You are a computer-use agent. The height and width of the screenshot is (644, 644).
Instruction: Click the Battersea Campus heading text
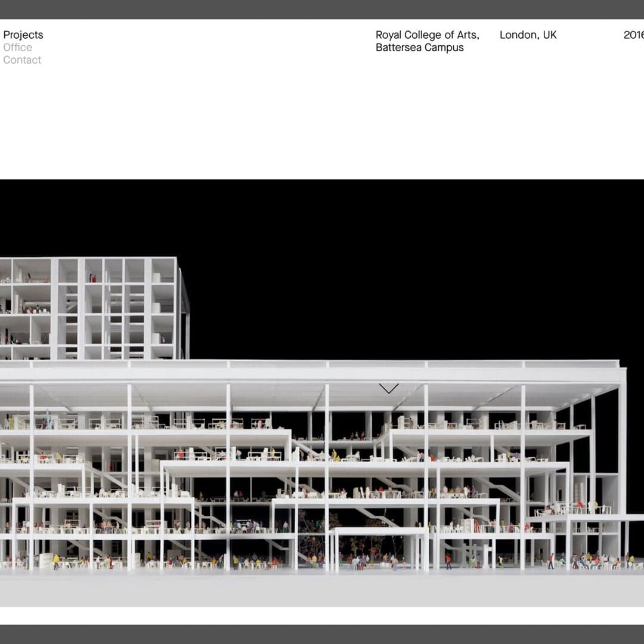419,47
